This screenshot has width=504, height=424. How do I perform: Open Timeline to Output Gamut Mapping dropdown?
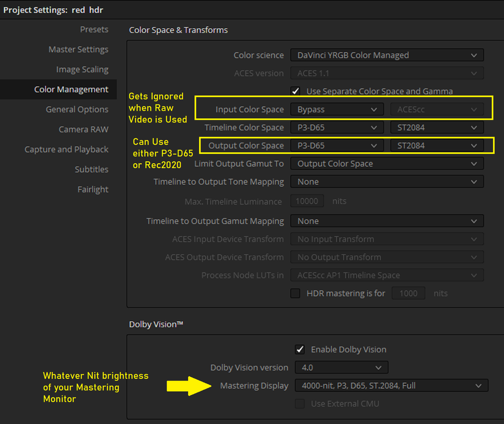pyautogui.click(x=387, y=221)
